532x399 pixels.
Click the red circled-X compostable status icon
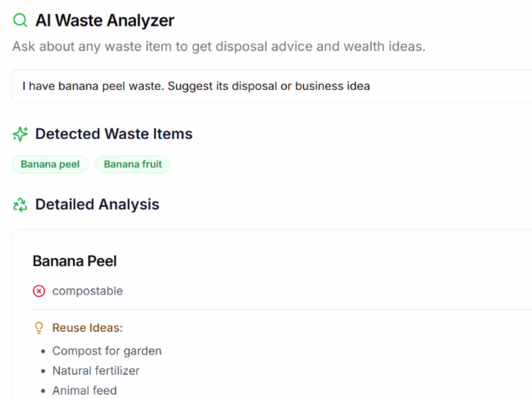pos(39,291)
